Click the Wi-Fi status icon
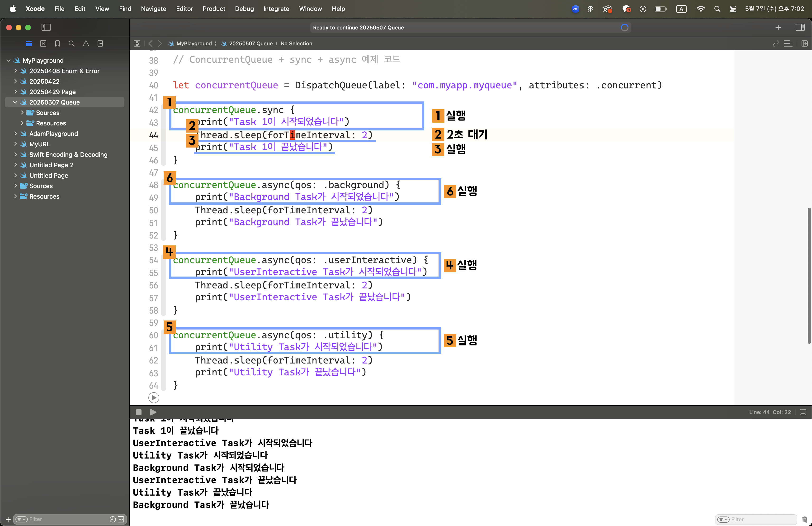 [x=700, y=9]
